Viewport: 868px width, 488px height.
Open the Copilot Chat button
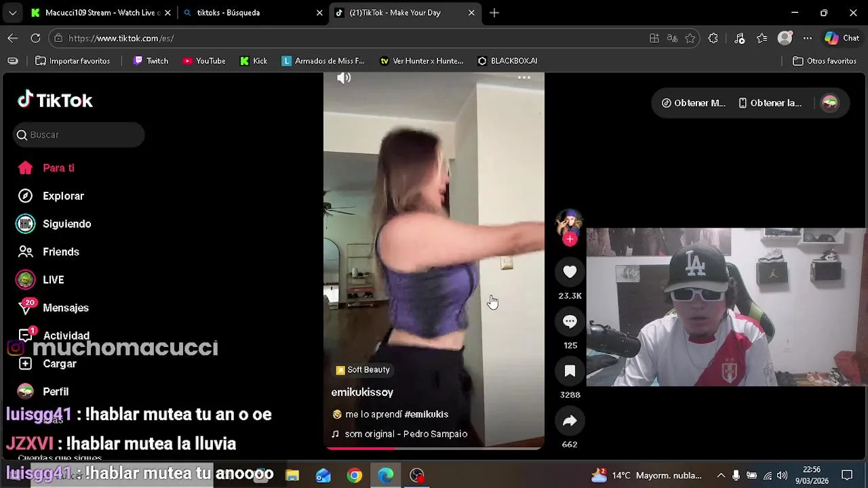click(842, 39)
